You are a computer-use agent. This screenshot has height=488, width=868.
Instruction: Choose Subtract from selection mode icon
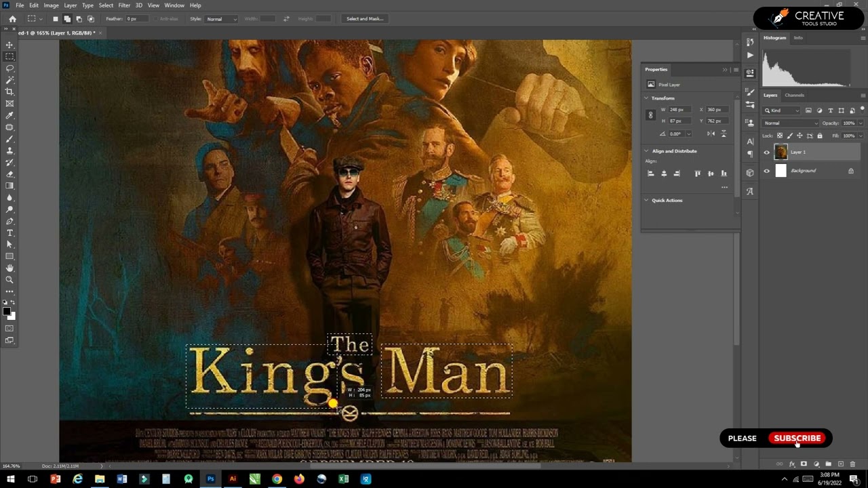point(79,19)
